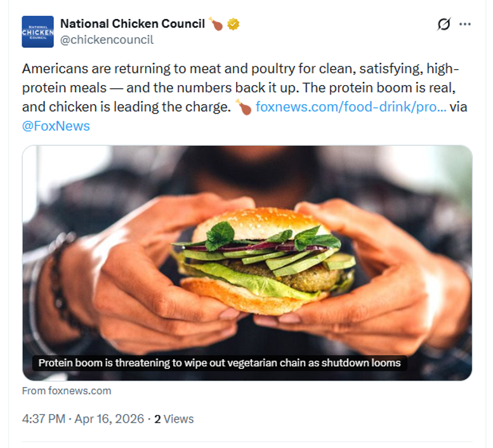Click the gold verified badge
This screenshot has width=493, height=448.
[233, 24]
